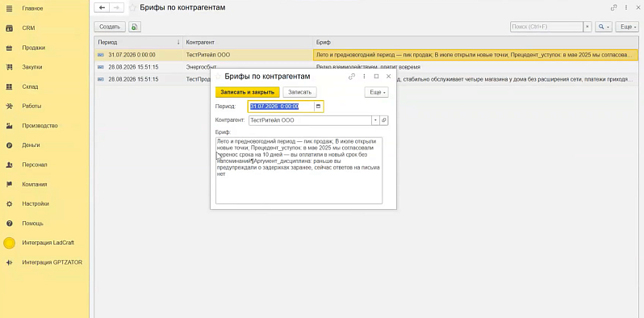
Task: Select the brief cell starting Лето и предновогодний
Action: [x=475, y=55]
